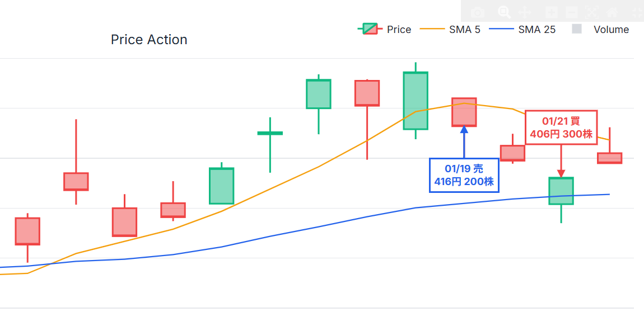Click the Price Action chart title
The height and width of the screenshot is (312, 644).
(x=149, y=40)
